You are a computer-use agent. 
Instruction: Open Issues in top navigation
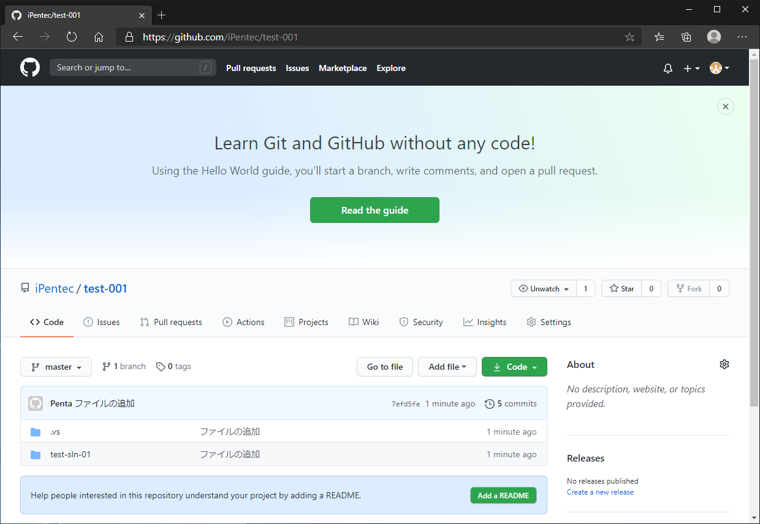pyautogui.click(x=297, y=68)
